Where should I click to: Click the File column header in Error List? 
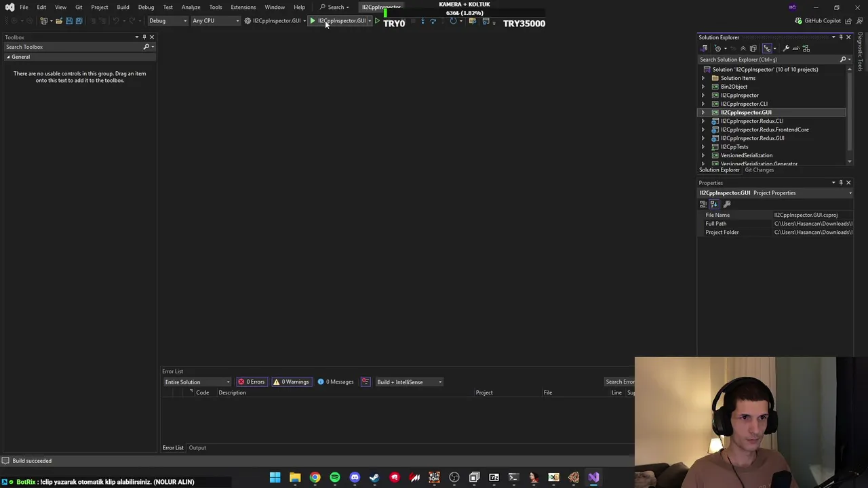coord(547,392)
